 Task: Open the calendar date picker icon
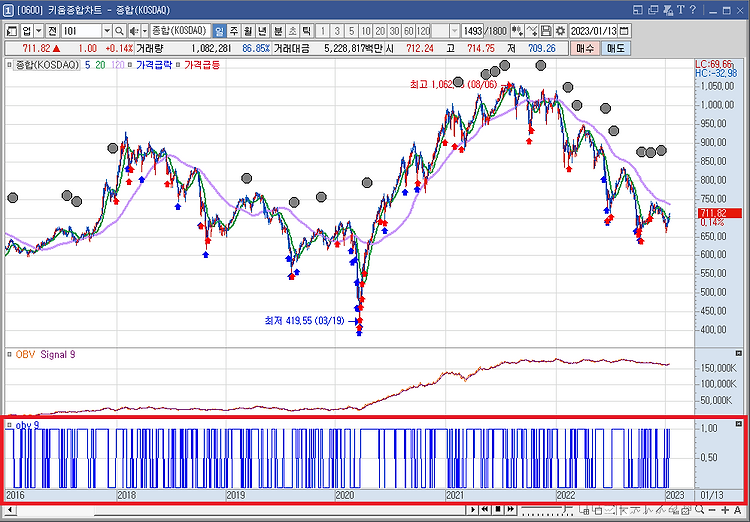point(624,31)
